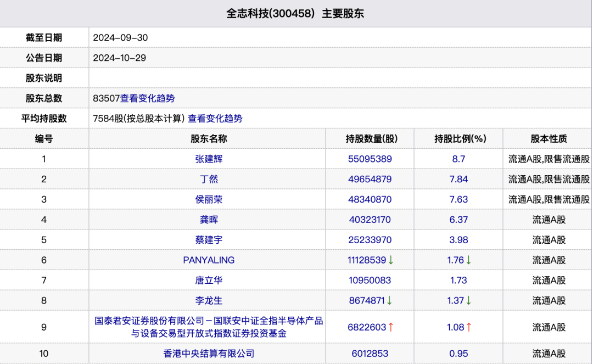Click the 公告日期 row label

tap(44, 58)
